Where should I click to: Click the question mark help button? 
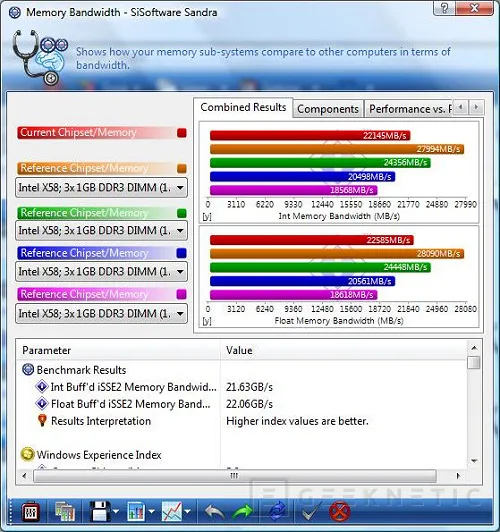tap(444, 7)
